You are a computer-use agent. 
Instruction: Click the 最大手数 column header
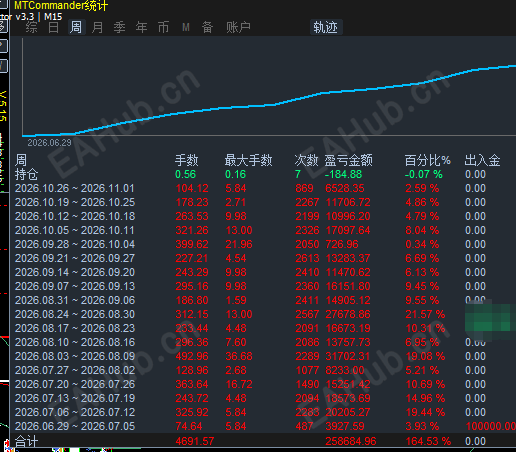pyautogui.click(x=248, y=160)
